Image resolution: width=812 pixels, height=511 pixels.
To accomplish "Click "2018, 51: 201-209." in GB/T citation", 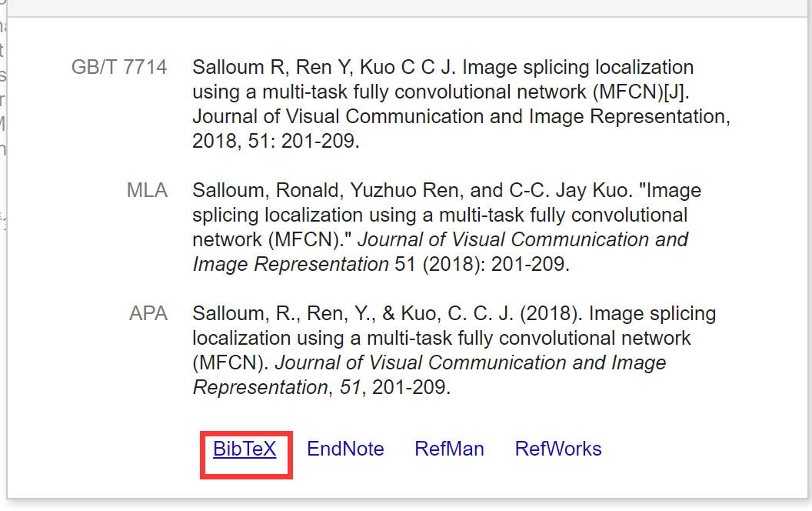I will pyautogui.click(x=276, y=141).
